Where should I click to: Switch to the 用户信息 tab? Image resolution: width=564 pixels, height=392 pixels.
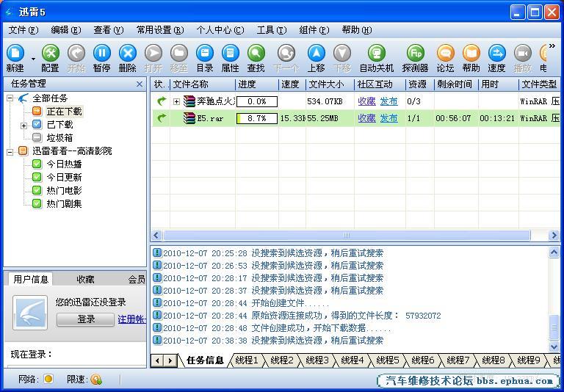tap(31, 280)
